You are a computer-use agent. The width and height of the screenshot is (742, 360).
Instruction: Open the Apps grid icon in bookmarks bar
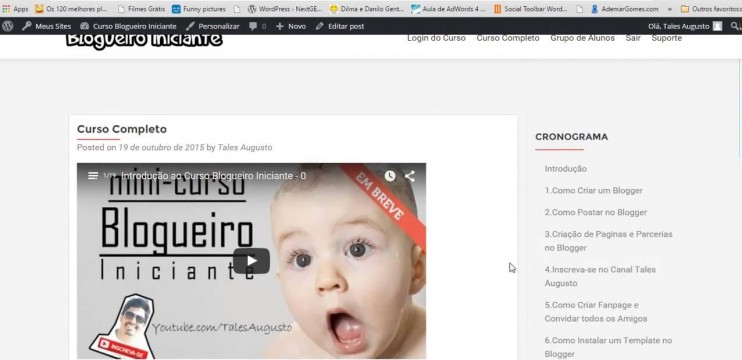[x=6, y=9]
